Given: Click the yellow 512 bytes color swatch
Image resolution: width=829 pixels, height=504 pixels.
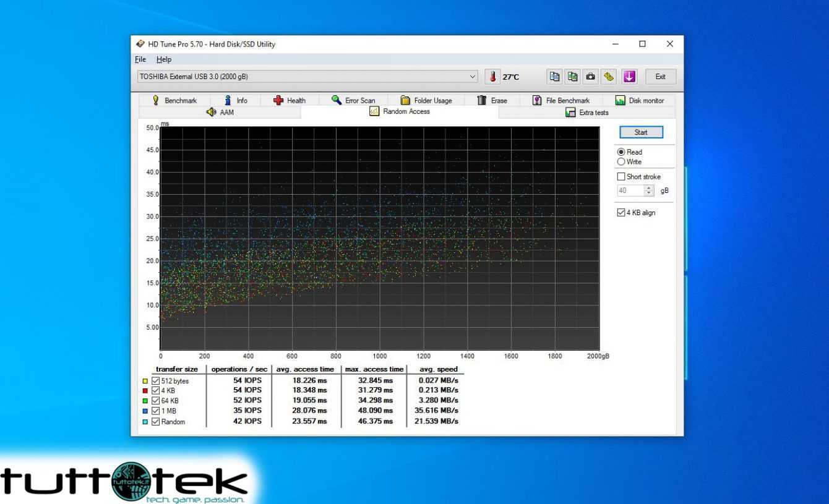Looking at the screenshot, I should pyautogui.click(x=145, y=382).
